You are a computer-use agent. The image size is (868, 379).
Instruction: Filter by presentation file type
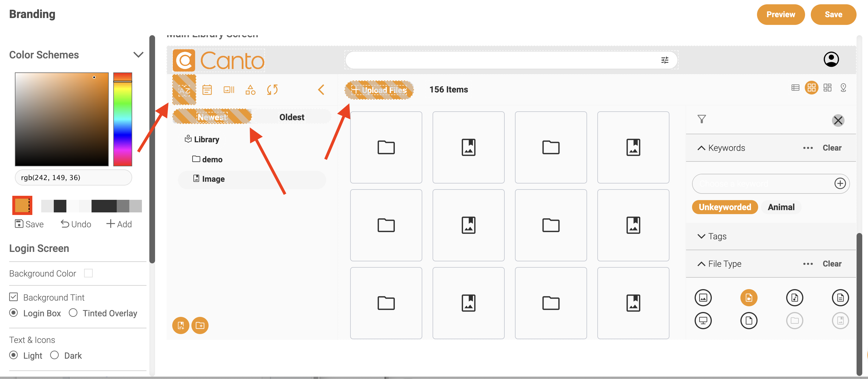pos(703,320)
